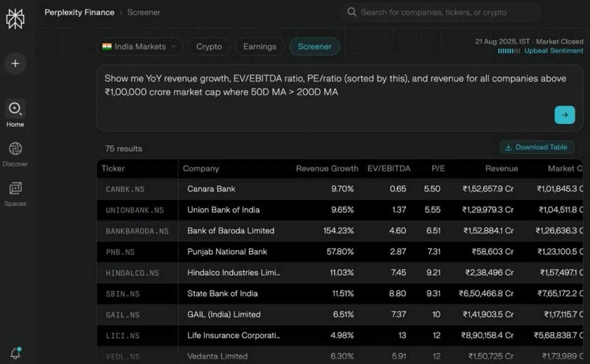Open SBIN.NS ticker
This screenshot has width=590, height=364.
pos(123,294)
